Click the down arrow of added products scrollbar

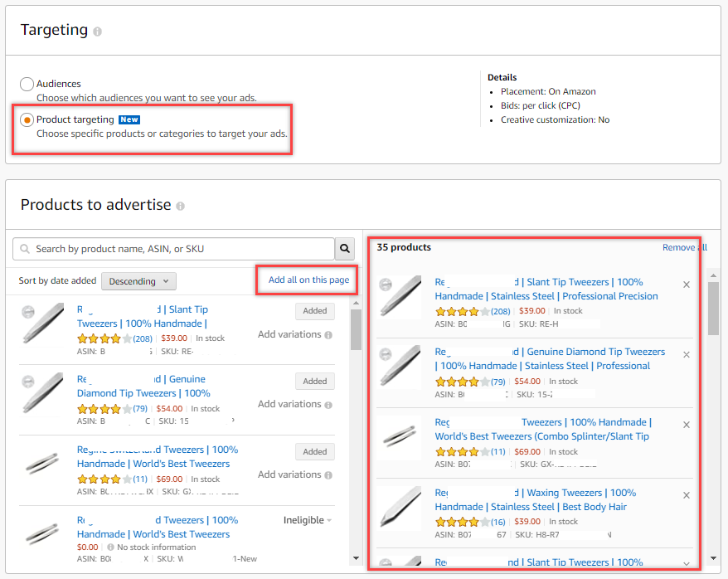coord(714,558)
